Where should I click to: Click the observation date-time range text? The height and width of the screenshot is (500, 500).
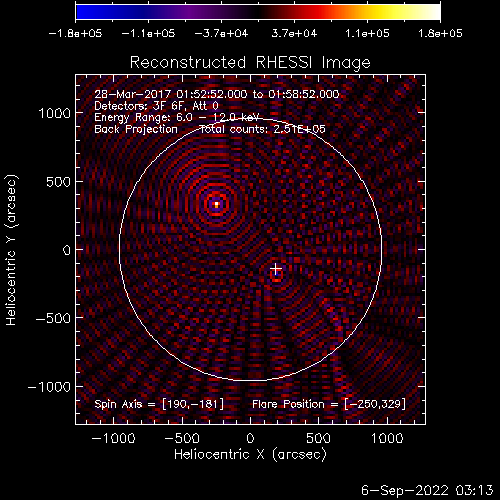(217, 94)
